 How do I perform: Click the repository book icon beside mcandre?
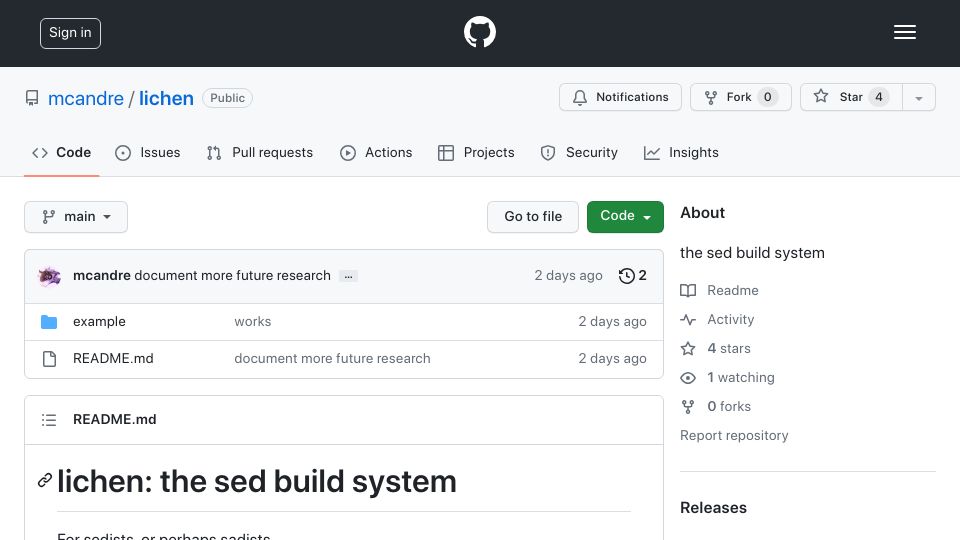tap(32, 98)
